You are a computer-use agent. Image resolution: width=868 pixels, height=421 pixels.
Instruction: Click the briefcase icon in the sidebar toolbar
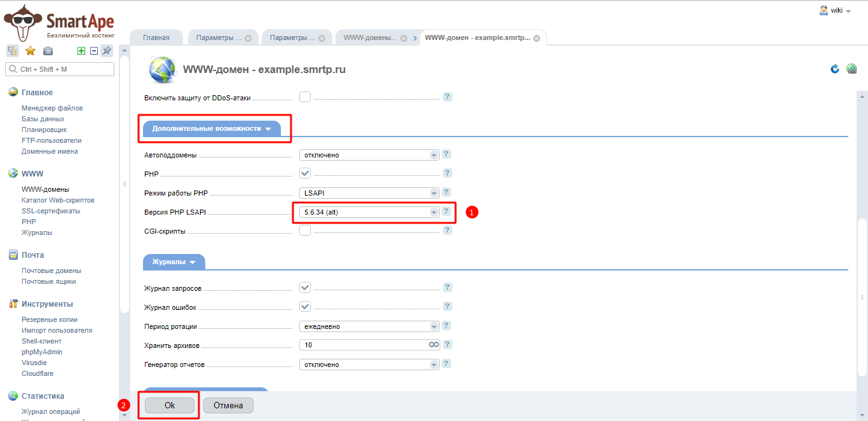[48, 51]
